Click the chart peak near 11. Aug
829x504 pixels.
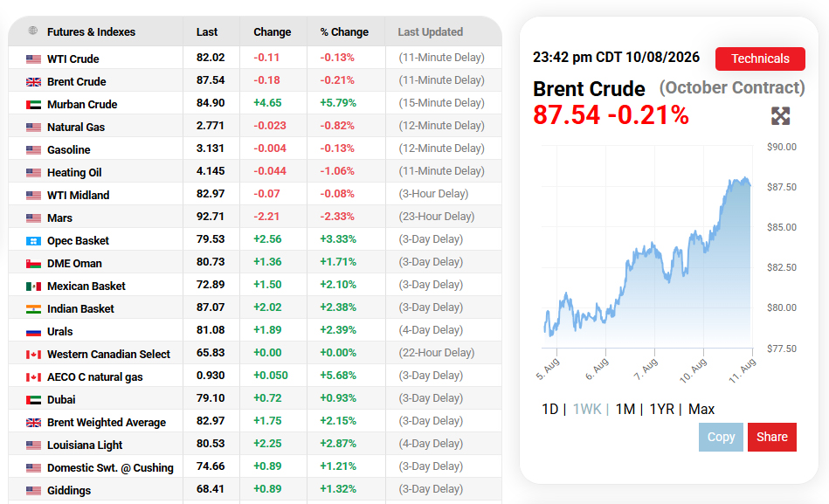tap(745, 179)
